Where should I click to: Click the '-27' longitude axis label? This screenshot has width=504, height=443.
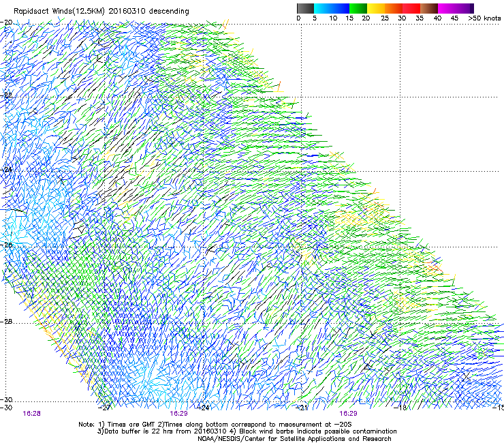coord(104,408)
